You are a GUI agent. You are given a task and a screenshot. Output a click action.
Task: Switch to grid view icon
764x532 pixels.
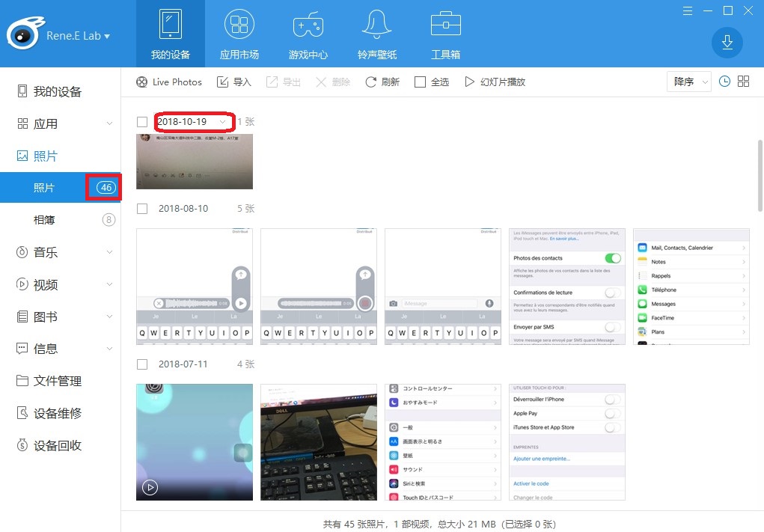pyautogui.click(x=744, y=82)
